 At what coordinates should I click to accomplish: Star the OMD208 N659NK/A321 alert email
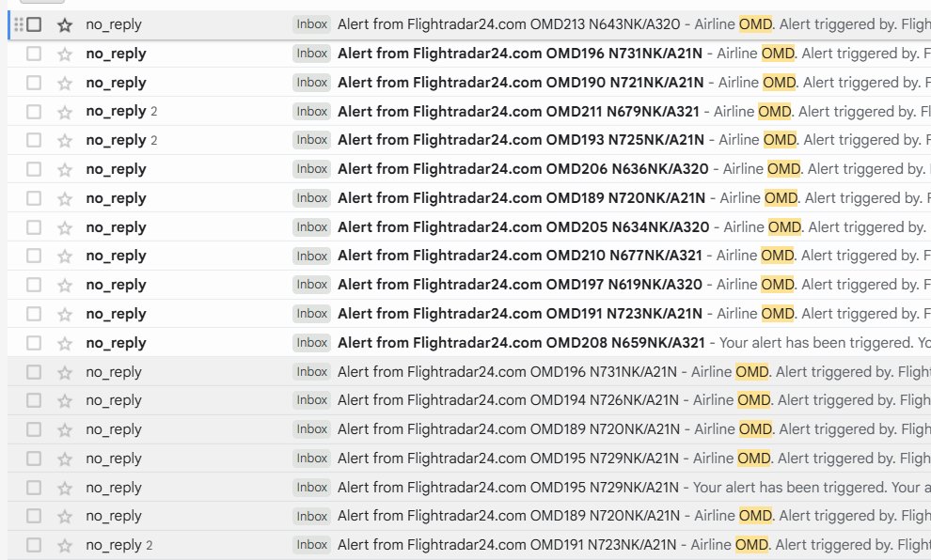coord(65,344)
